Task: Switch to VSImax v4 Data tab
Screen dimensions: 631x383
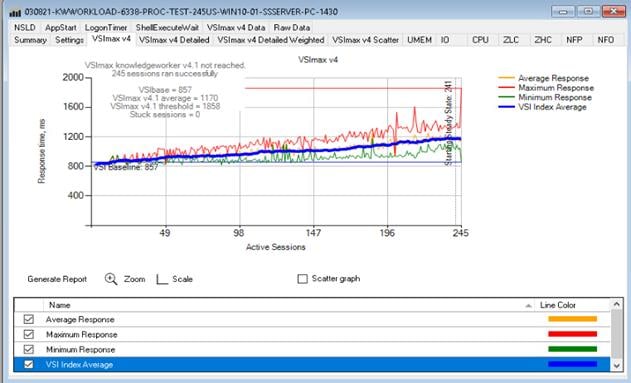Action: (x=236, y=28)
